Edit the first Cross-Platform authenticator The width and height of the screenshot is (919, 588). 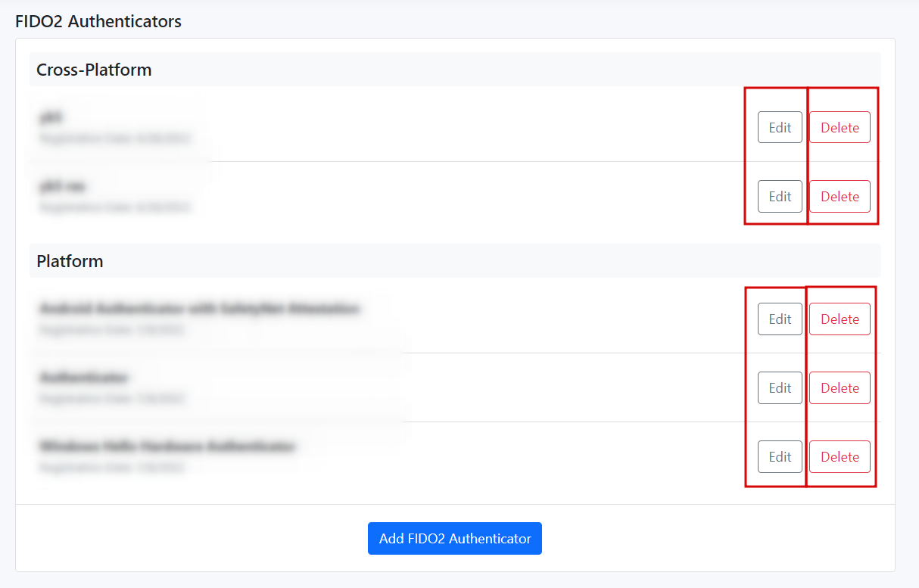(780, 127)
